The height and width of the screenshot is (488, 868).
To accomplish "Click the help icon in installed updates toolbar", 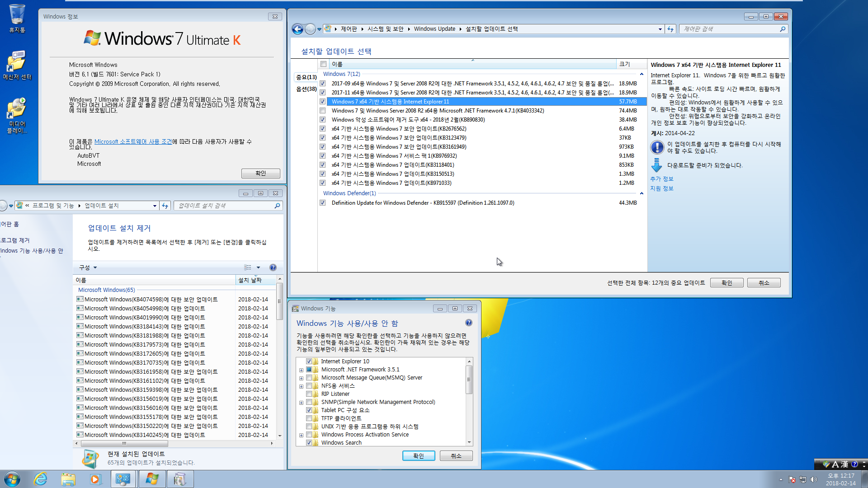I will pos(273,267).
